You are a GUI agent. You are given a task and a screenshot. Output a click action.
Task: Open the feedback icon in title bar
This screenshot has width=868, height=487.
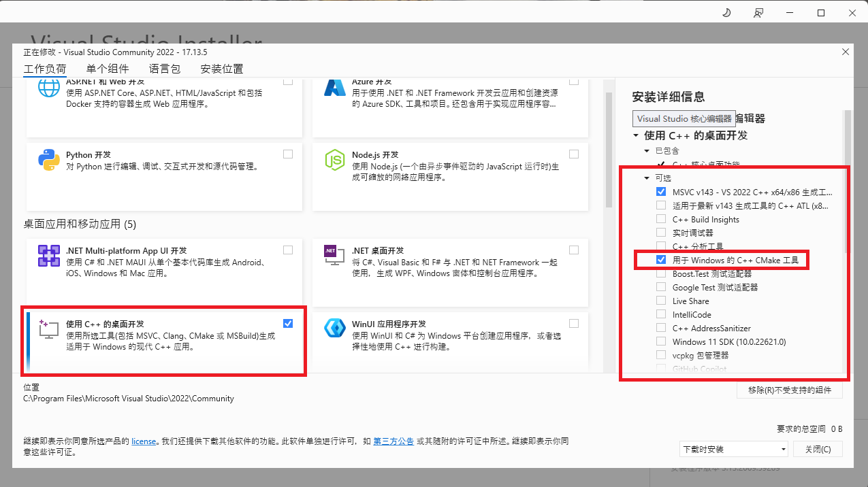tap(758, 13)
